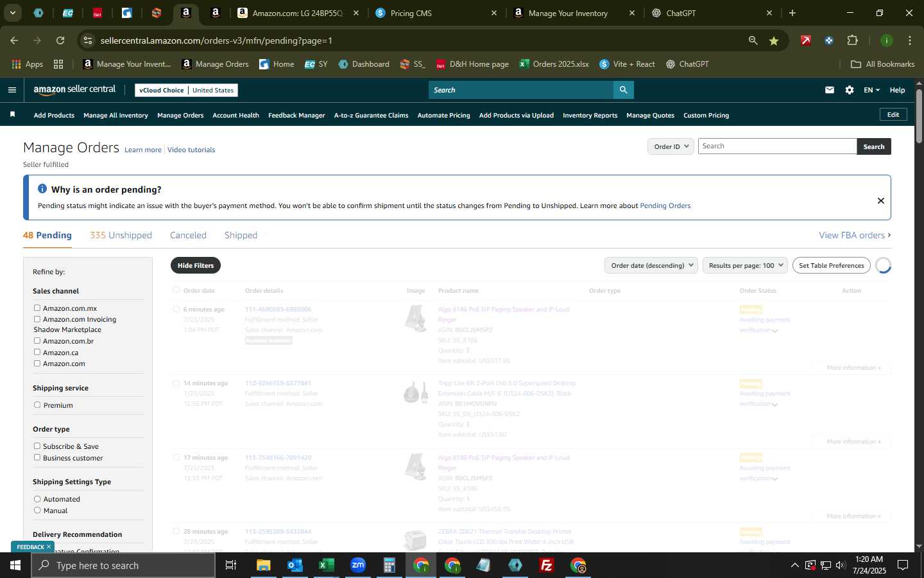The width and height of the screenshot is (924, 578).
Task: Check the Amazon.ca sales channel
Action: pos(37,352)
